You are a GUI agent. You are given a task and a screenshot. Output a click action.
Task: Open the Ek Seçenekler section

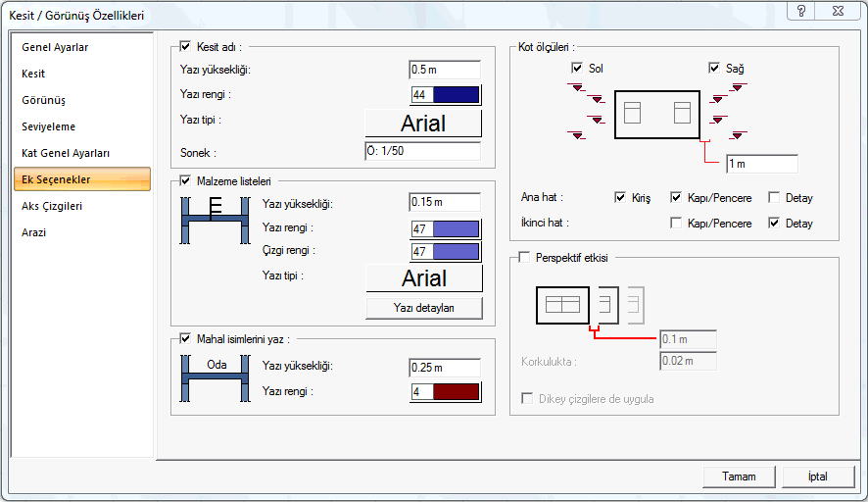(82, 179)
